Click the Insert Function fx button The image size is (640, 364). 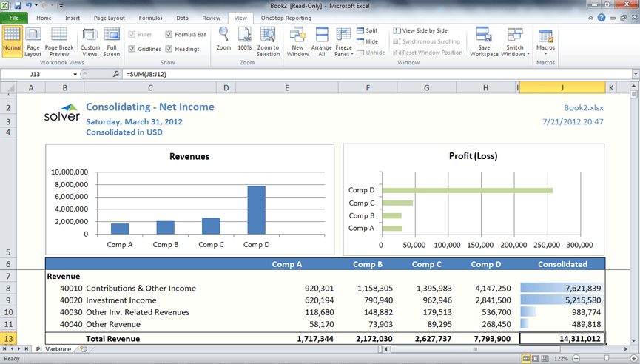(116, 74)
